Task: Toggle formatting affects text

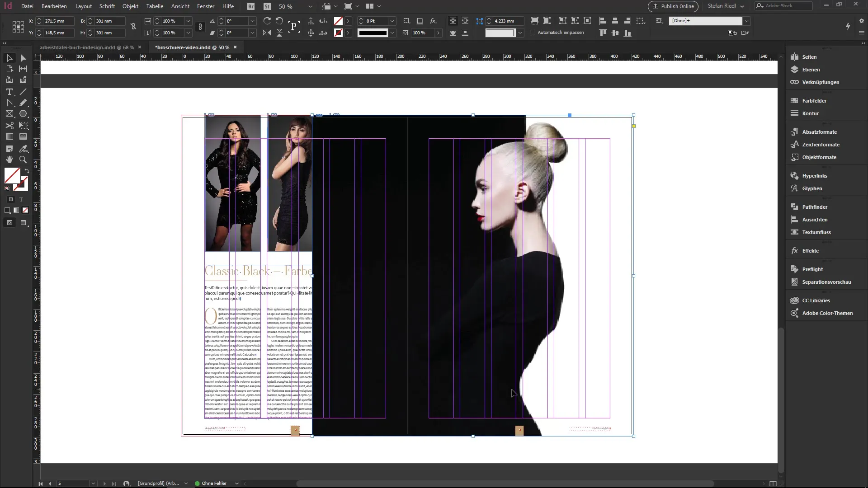Action: click(21, 199)
